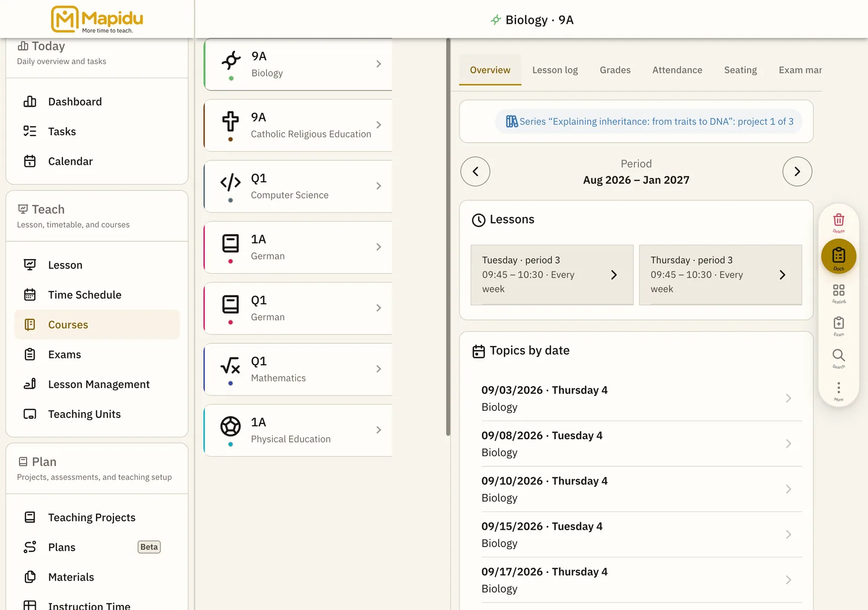The image size is (868, 610).
Task: Expand the Q1 German course
Action: click(x=298, y=309)
